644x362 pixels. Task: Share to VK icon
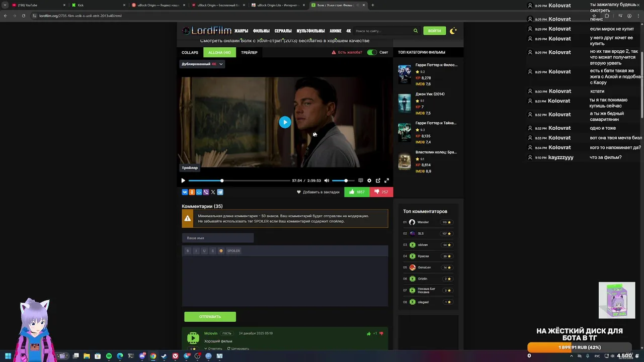pyautogui.click(x=185, y=192)
